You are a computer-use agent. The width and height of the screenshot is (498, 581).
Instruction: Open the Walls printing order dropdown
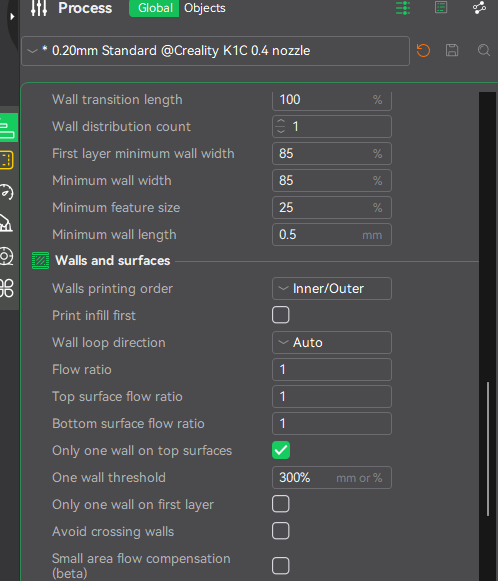(x=332, y=288)
